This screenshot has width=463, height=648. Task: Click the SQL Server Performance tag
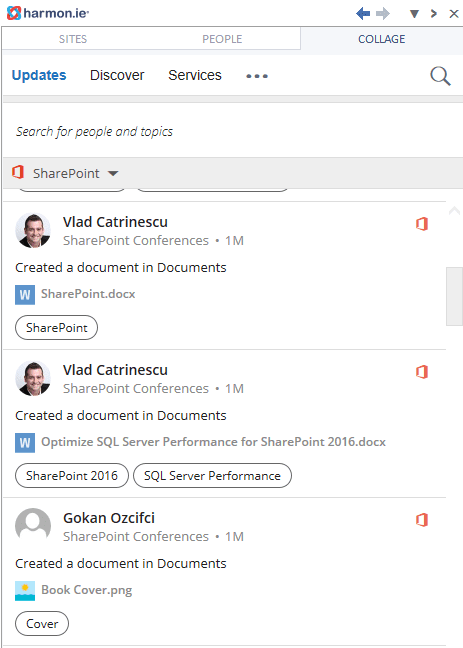click(212, 476)
